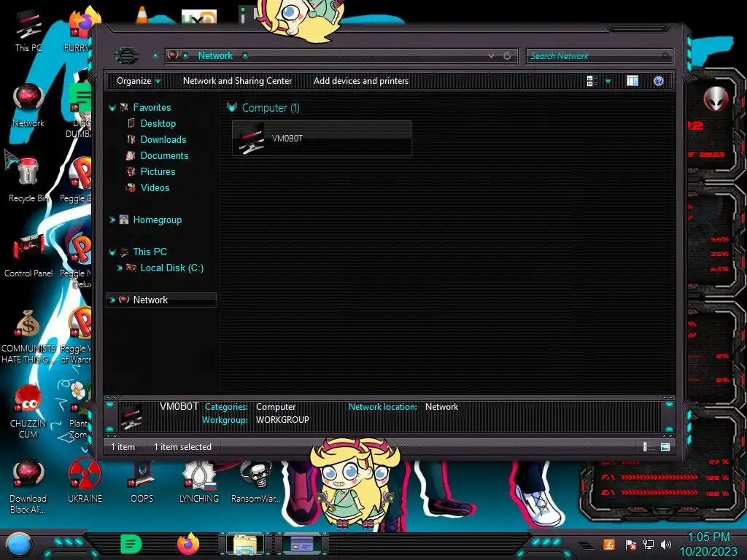Open the This PC desktop icon

coord(28,31)
